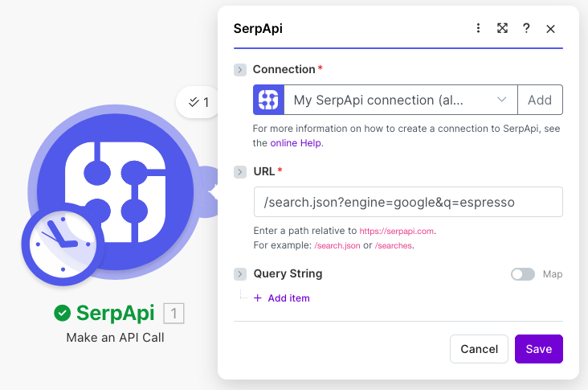The height and width of the screenshot is (390, 588).
Task: Open the online Help link
Action: [296, 143]
